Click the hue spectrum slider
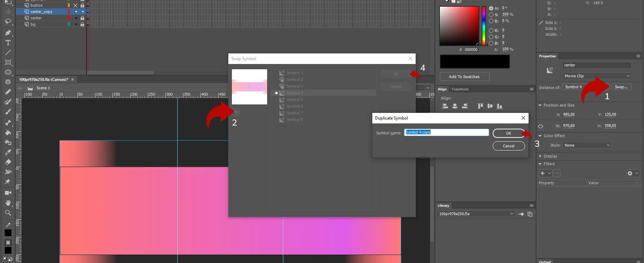Screen dimensions: 644x263 point(484,26)
